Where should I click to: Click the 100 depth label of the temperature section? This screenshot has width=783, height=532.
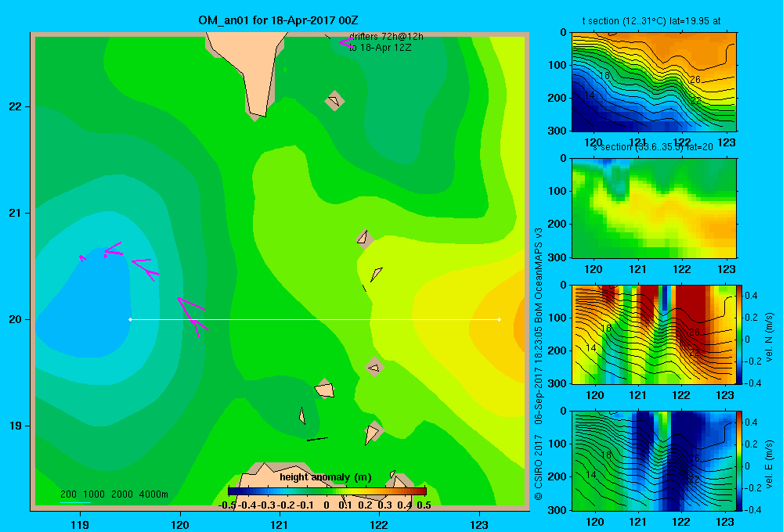[x=557, y=65]
